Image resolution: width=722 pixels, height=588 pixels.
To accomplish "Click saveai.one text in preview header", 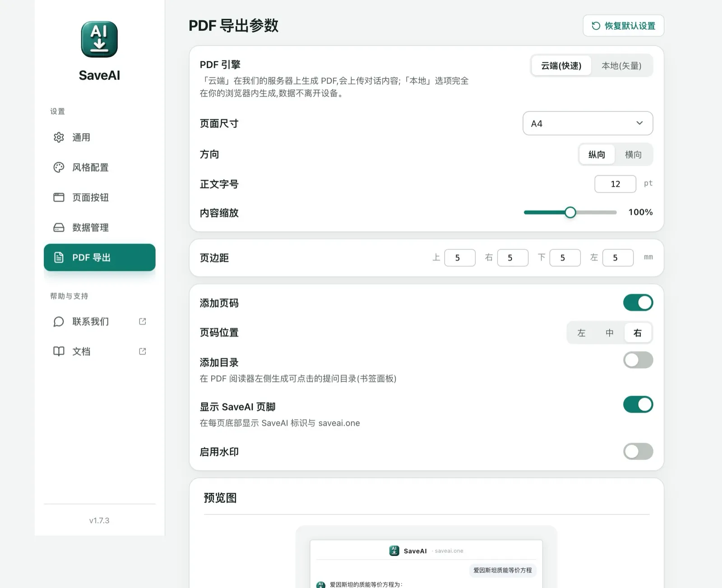I will [x=449, y=551].
